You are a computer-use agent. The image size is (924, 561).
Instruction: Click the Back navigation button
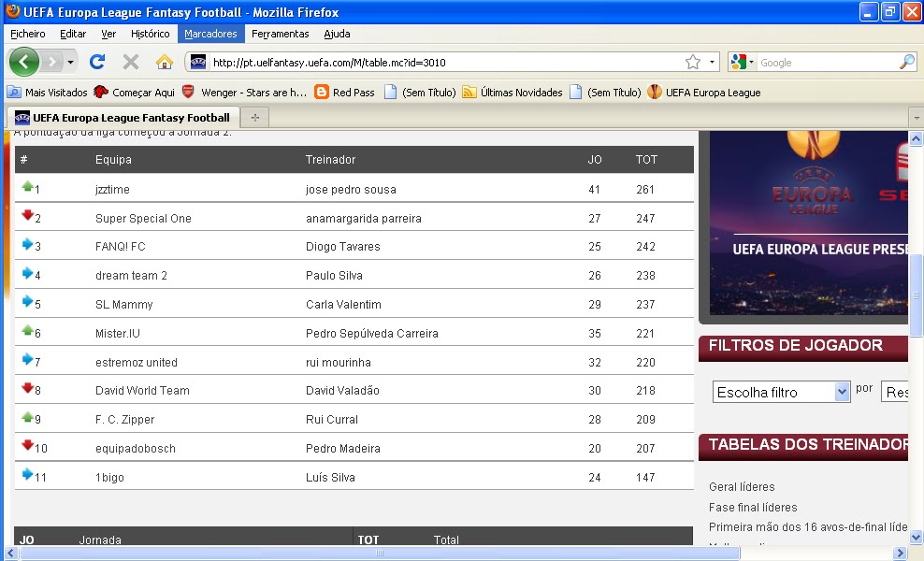click(24, 62)
